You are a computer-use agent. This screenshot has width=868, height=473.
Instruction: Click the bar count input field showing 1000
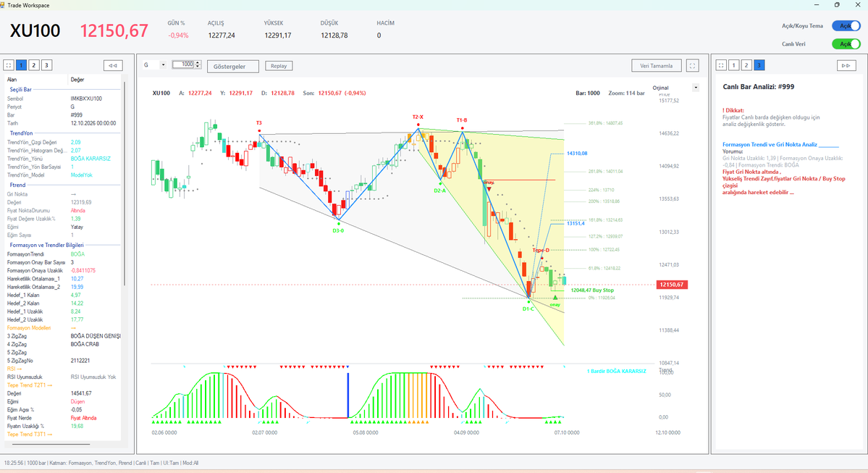(x=183, y=64)
